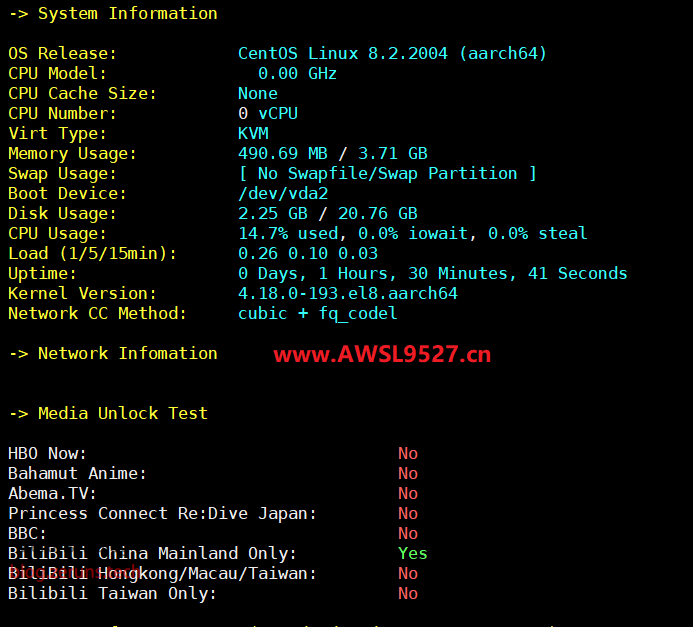
Task: Click the Network Infomation section header
Action: [x=113, y=354]
